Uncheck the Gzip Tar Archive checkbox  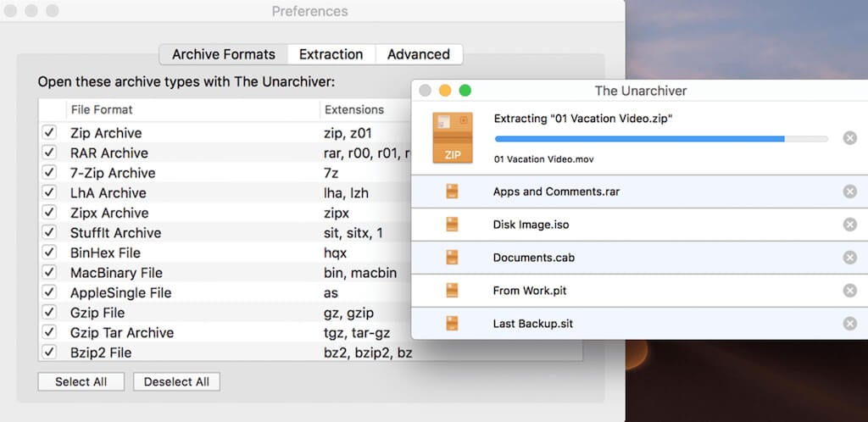point(49,332)
